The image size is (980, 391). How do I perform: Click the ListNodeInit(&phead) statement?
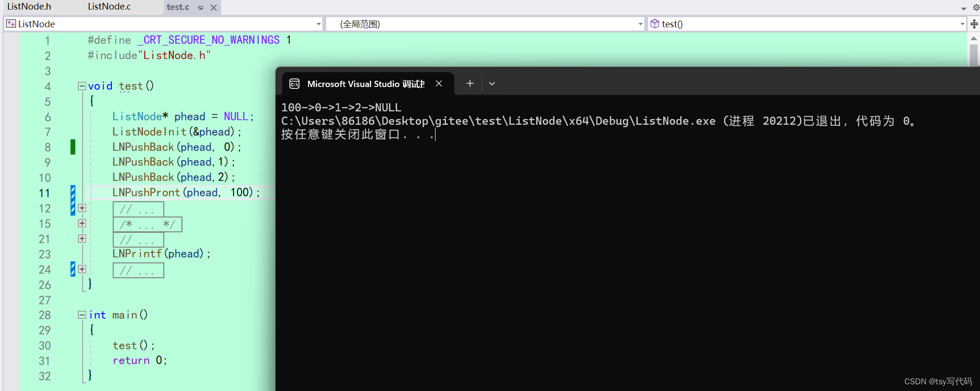(177, 131)
